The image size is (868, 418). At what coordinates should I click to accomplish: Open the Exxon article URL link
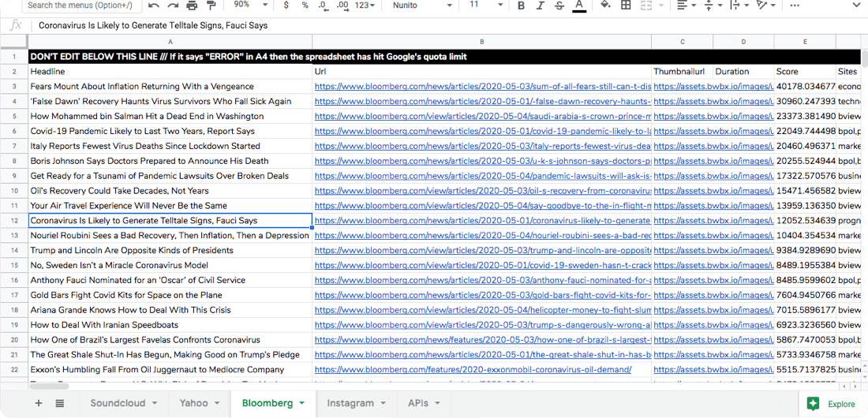click(472, 369)
